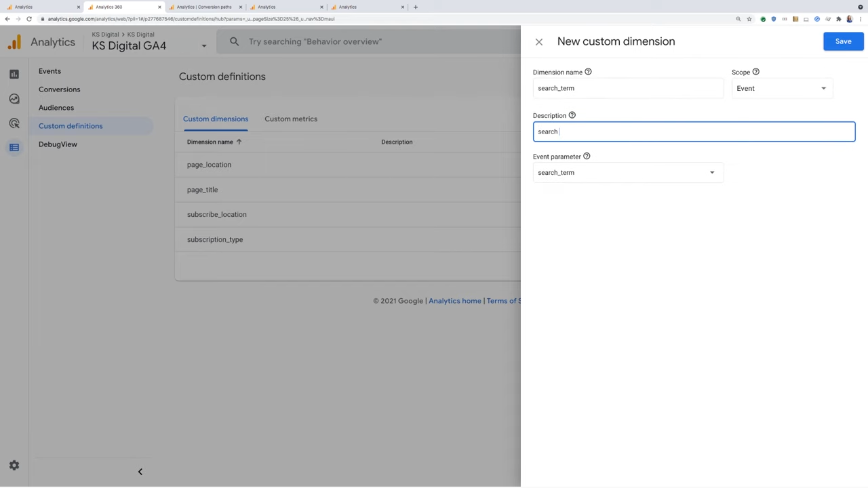This screenshot has height=488, width=868.
Task: Click the search magnifier icon
Action: (234, 41)
